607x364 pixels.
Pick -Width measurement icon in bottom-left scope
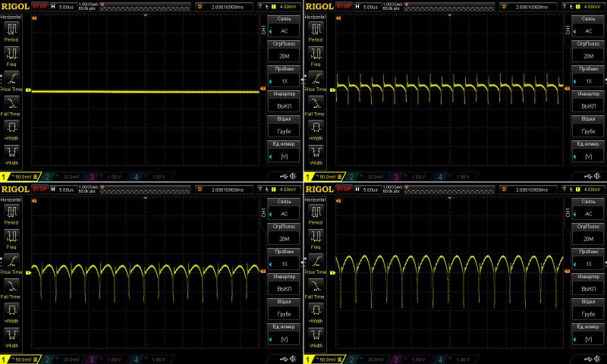tap(12, 334)
